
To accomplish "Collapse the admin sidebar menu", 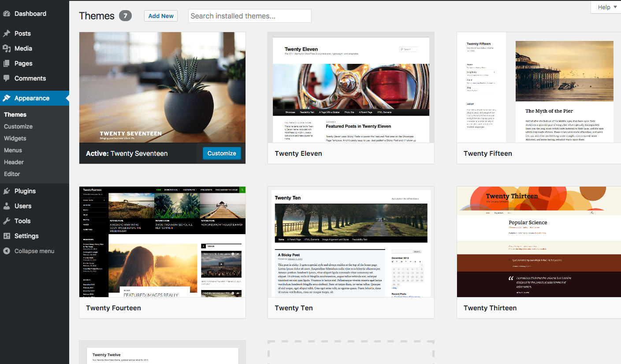I will pos(31,250).
